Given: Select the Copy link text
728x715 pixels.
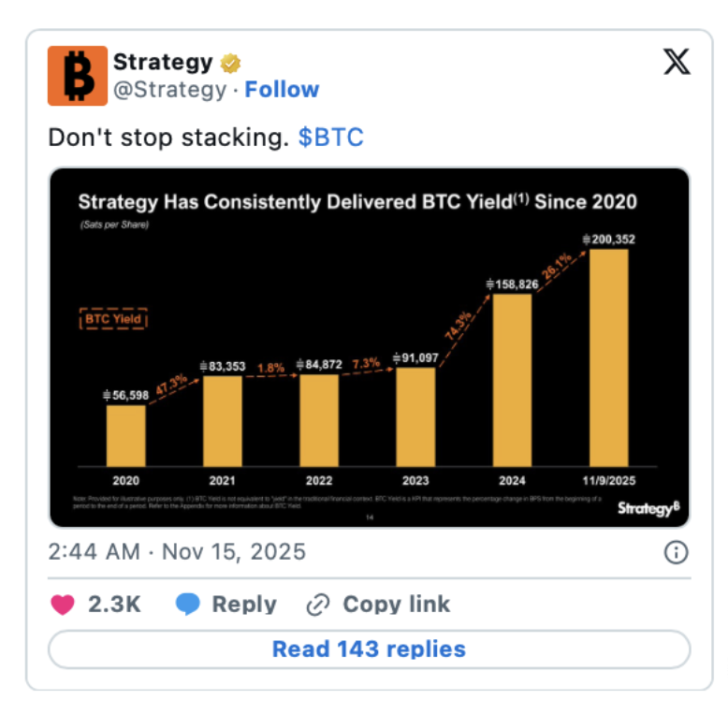Looking at the screenshot, I should point(396,605).
